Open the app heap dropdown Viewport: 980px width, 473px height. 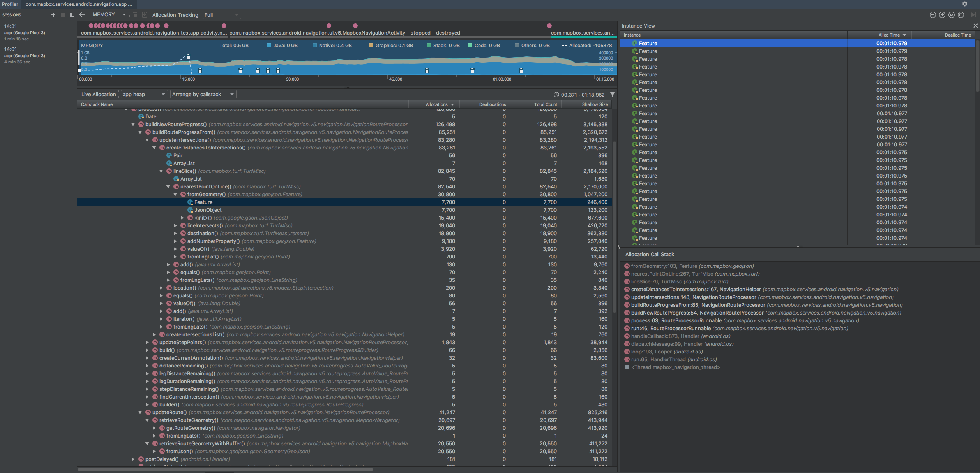click(x=143, y=95)
